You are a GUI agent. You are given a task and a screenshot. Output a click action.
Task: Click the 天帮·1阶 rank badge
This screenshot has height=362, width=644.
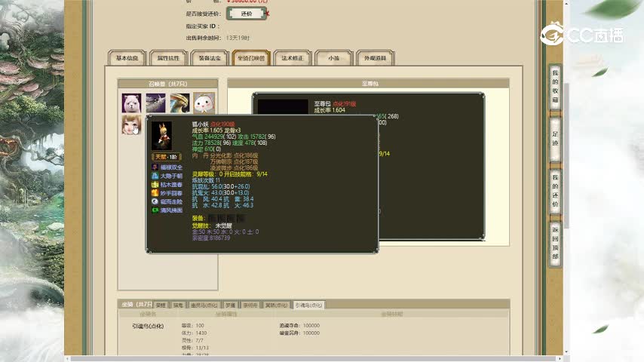166,157
